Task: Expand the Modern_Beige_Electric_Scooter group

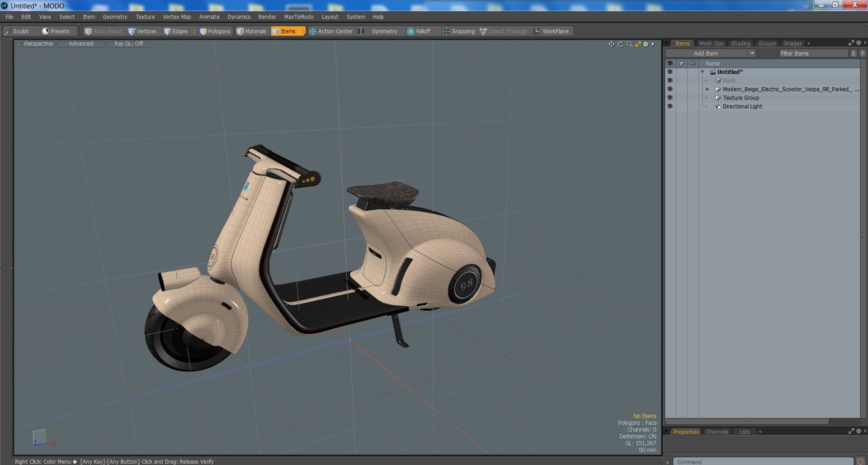Action: (x=708, y=89)
